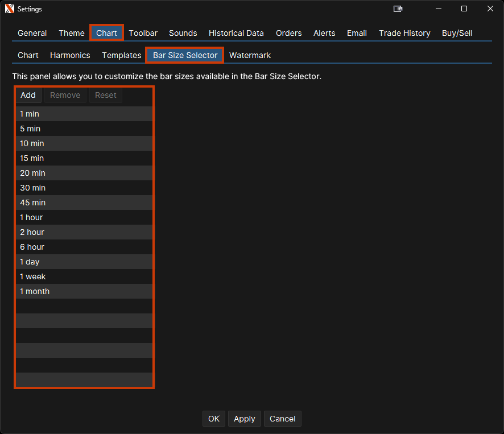
Task: Select the Watermark sub-tab
Action: click(250, 55)
